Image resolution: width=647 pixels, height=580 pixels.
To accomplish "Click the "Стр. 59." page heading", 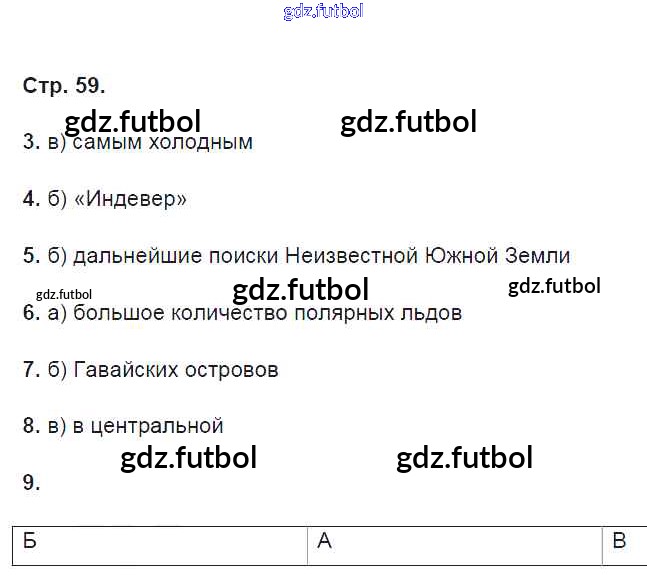I will pyautogui.click(x=63, y=86).
